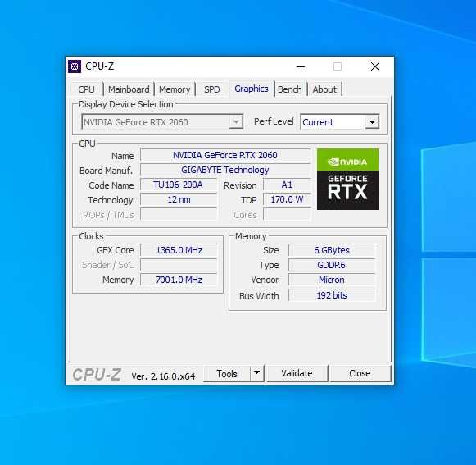Click the GDDR6 memory type value
The width and height of the screenshot is (476, 465).
tap(332, 265)
